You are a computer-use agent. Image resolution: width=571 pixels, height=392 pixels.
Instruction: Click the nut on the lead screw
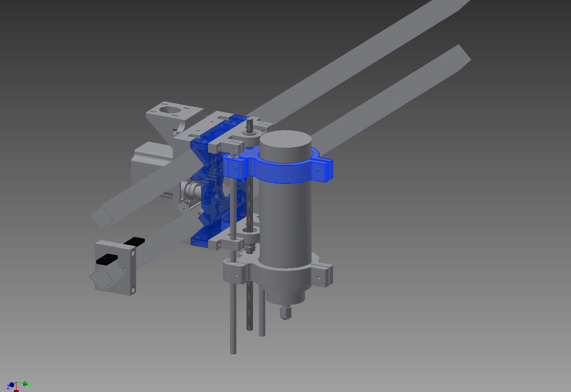pos(249,248)
